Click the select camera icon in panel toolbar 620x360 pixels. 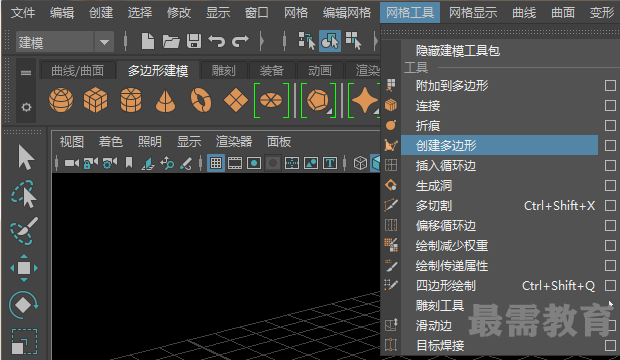pos(72,163)
